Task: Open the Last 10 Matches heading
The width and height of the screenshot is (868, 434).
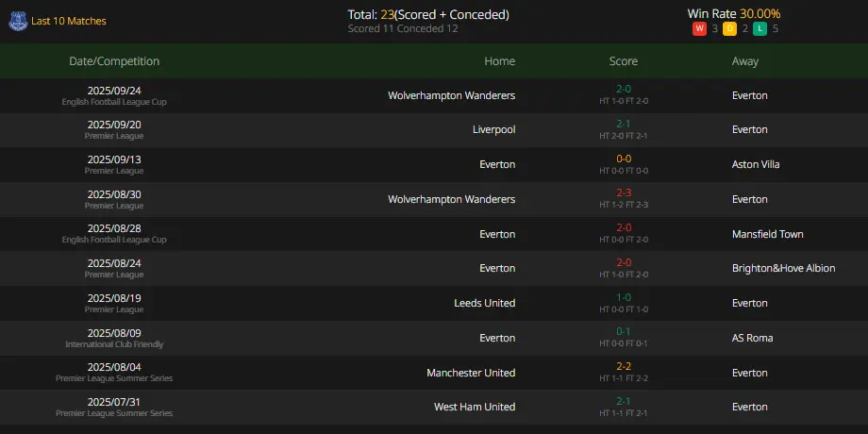Action: (69, 21)
